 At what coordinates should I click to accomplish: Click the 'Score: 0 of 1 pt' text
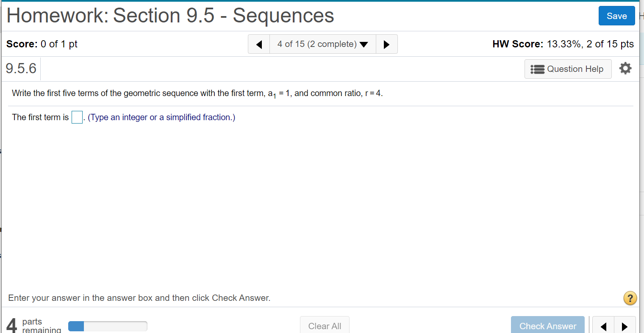click(42, 44)
